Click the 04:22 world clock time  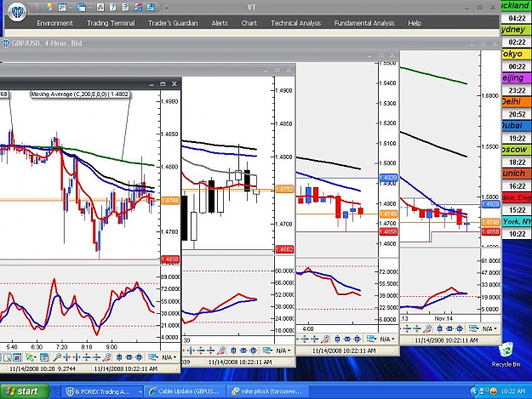tap(517, 18)
